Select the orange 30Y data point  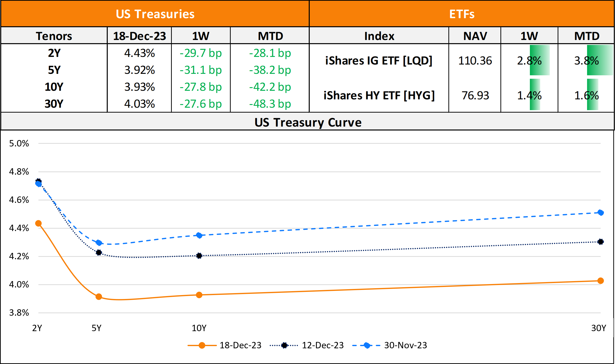601,281
